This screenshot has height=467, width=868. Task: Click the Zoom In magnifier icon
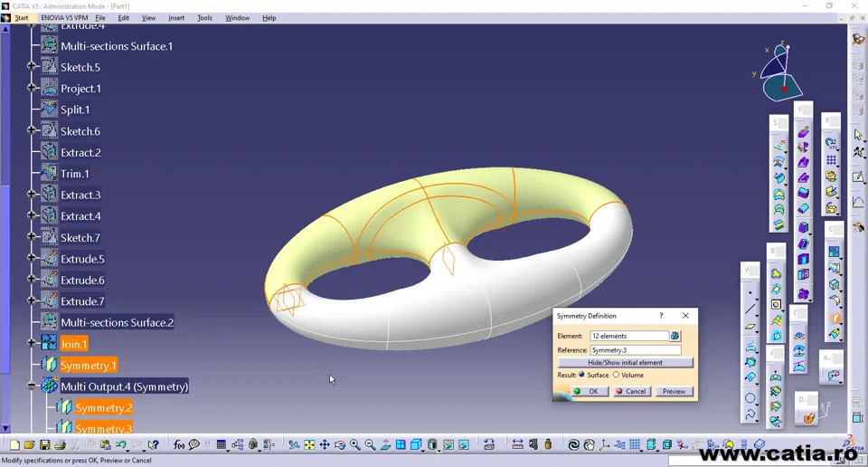[x=354, y=445]
